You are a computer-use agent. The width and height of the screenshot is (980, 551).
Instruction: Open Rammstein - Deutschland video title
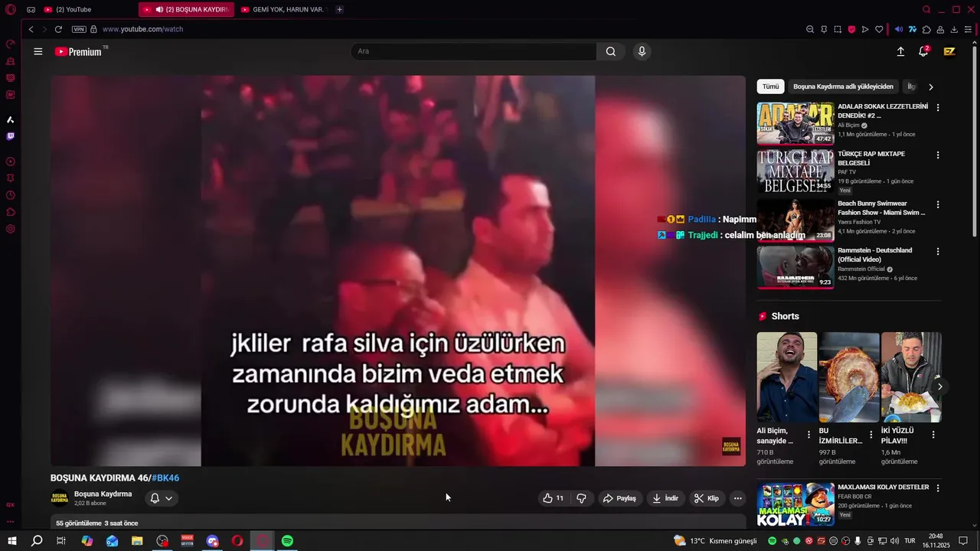point(874,255)
